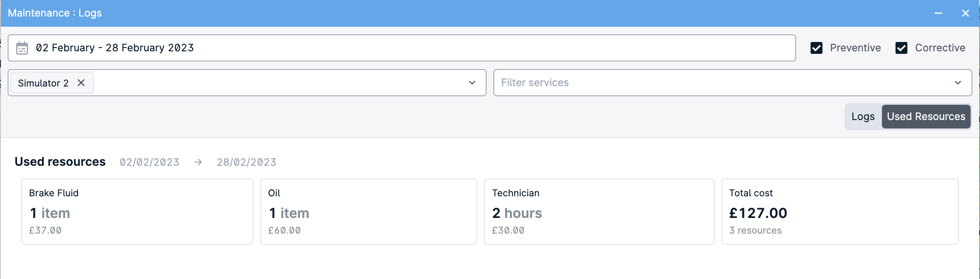980x279 pixels.
Task: Click the arrow between the dates
Action: pyautogui.click(x=198, y=162)
